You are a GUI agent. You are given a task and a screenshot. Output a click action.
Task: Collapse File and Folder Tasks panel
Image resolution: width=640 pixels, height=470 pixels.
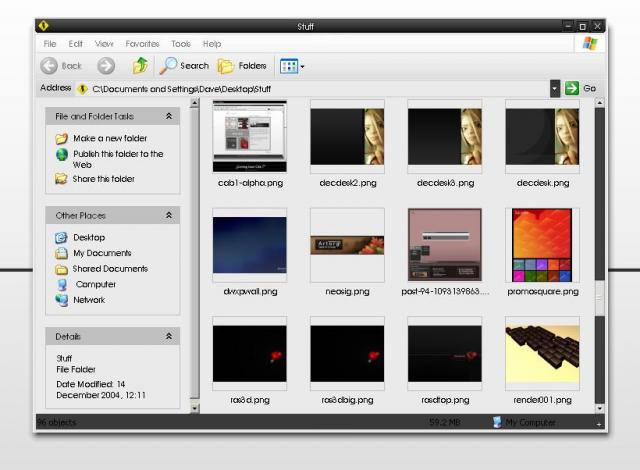point(169,116)
